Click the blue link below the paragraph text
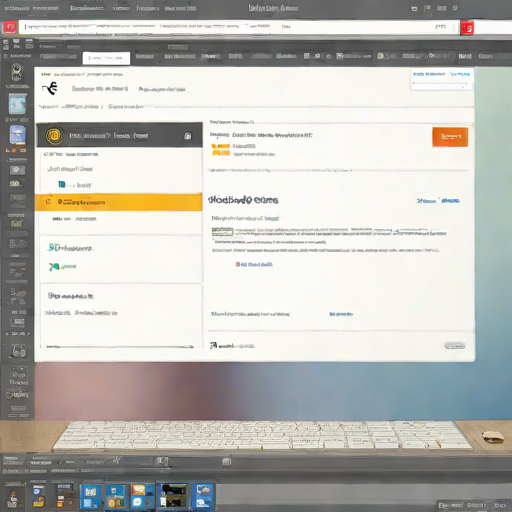The width and height of the screenshot is (512, 512). [x=254, y=264]
